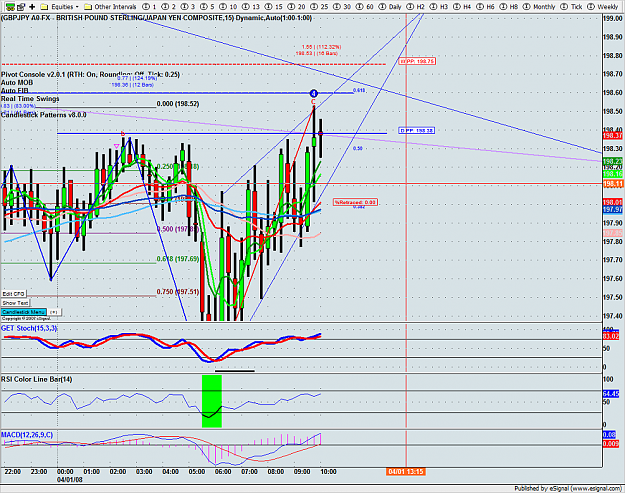The image size is (625, 493).
Task: Click the red C wave label
Action: coord(313,102)
